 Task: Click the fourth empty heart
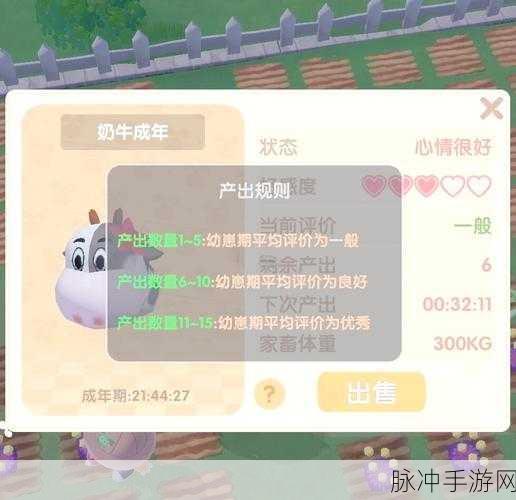(452, 186)
